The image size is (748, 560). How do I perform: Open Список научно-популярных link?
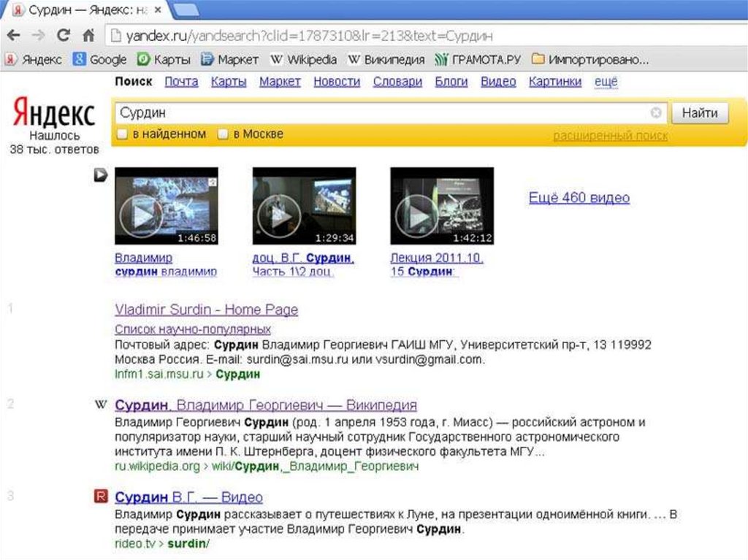(193, 329)
